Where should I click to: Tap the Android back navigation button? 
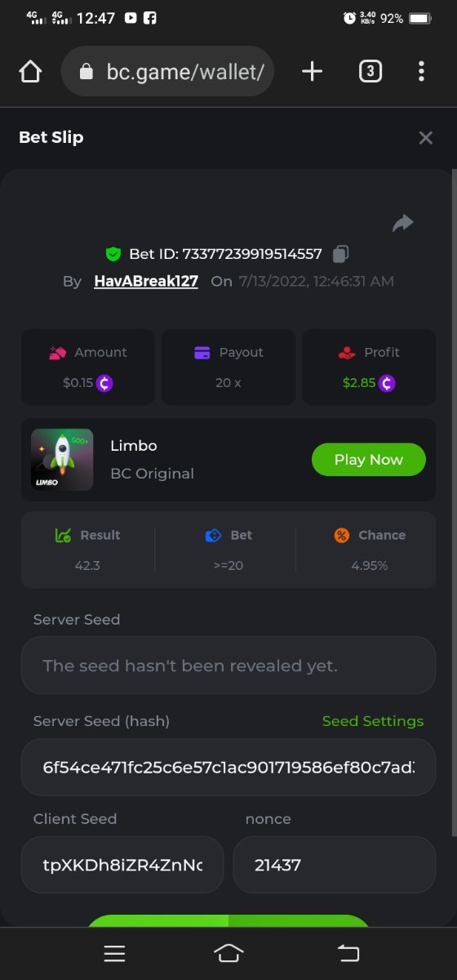(x=348, y=952)
